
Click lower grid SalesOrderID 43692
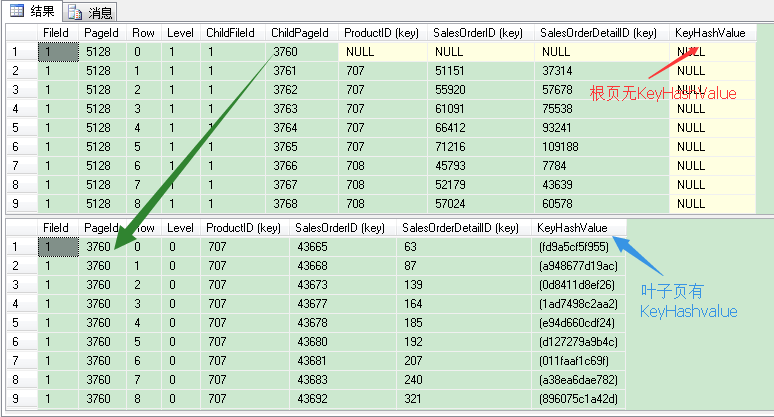point(343,399)
